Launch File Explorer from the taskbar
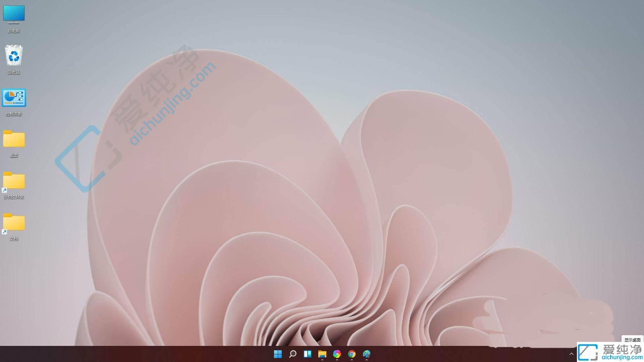Viewport: 644px width, 362px height. [322, 354]
